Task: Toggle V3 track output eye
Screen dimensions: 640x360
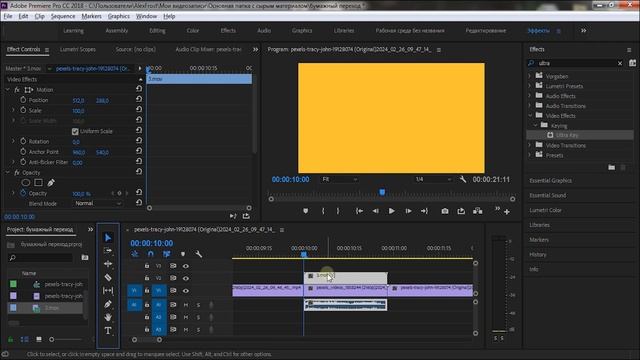Action: click(186, 266)
